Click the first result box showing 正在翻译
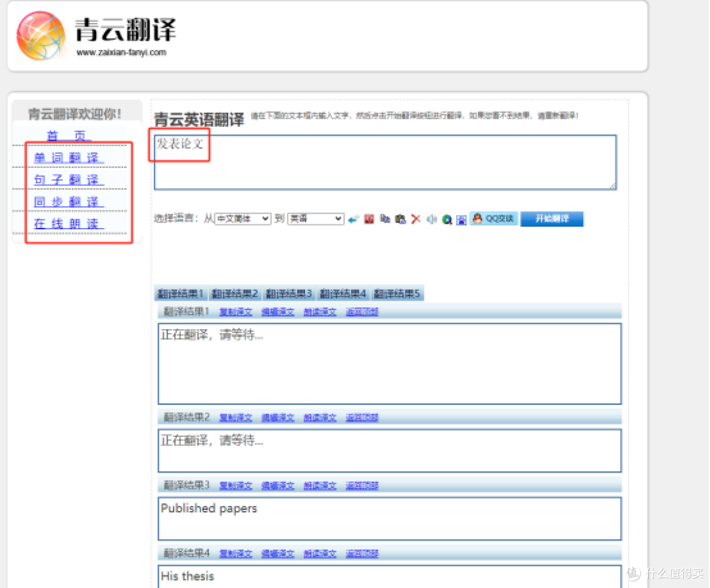This screenshot has height=588, width=710. [x=389, y=363]
